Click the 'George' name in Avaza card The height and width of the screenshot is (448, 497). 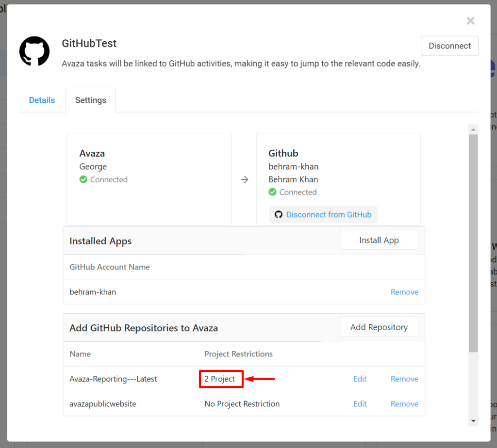93,166
